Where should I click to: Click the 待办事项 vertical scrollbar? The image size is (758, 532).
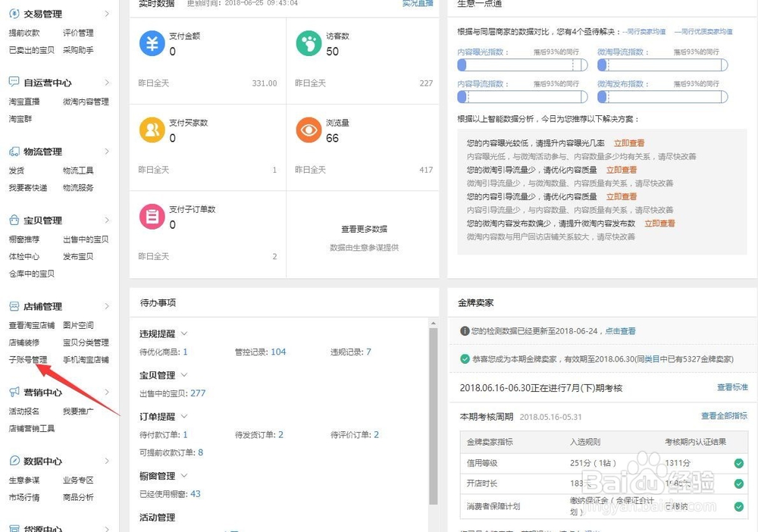click(x=433, y=417)
